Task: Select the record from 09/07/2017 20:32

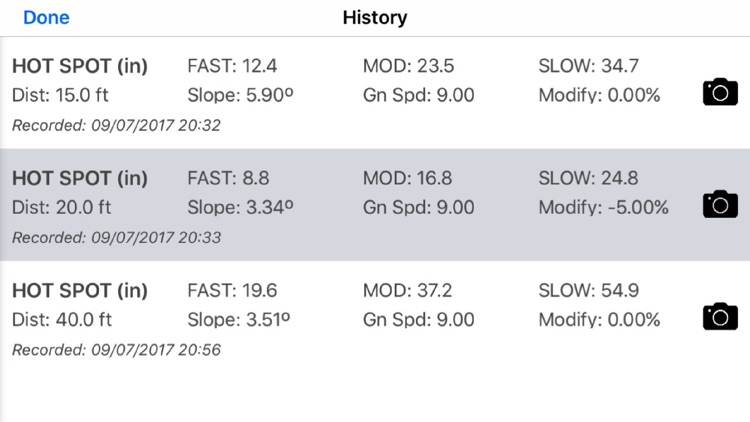Action: (x=375, y=93)
